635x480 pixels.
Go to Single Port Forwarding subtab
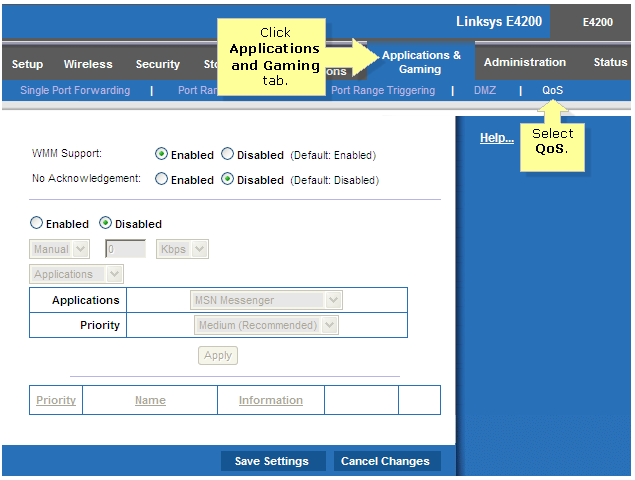tap(75, 90)
